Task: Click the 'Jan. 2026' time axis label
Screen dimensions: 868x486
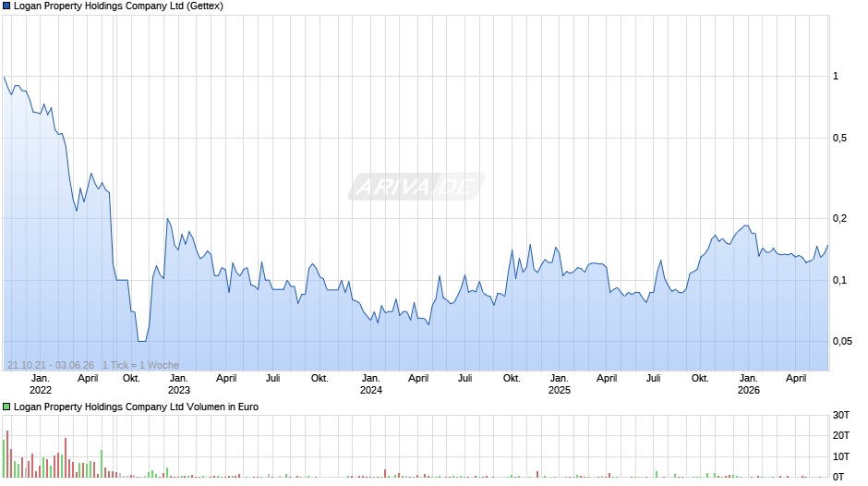Action: [x=749, y=384]
